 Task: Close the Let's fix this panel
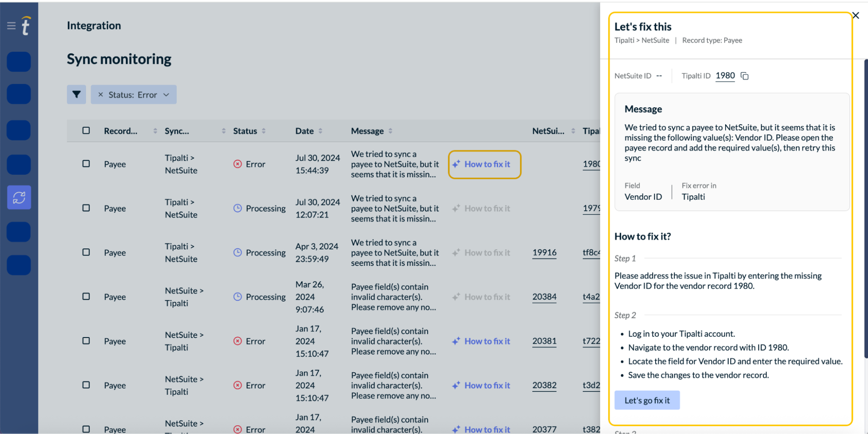pyautogui.click(x=855, y=15)
